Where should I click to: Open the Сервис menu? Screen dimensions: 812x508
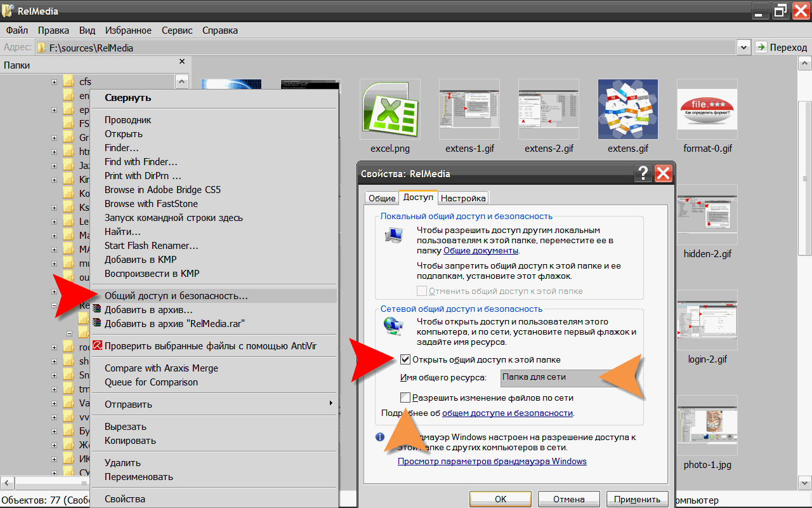[x=177, y=30]
